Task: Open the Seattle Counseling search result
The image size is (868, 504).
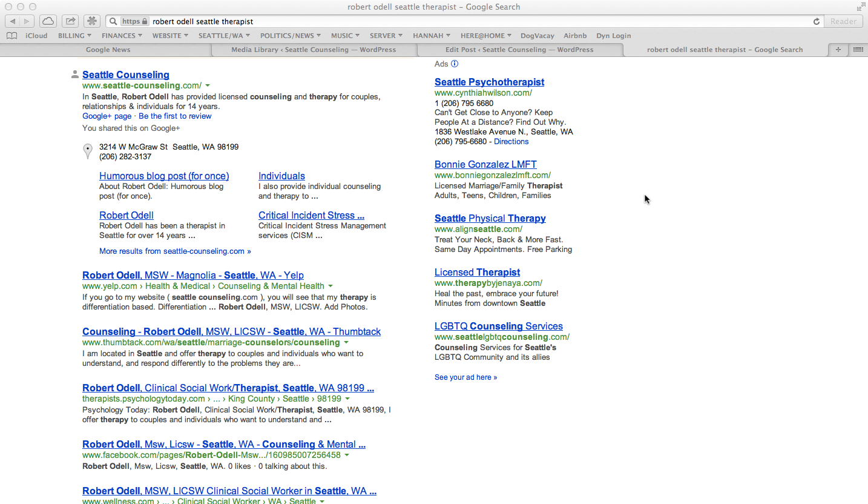Action: click(125, 75)
